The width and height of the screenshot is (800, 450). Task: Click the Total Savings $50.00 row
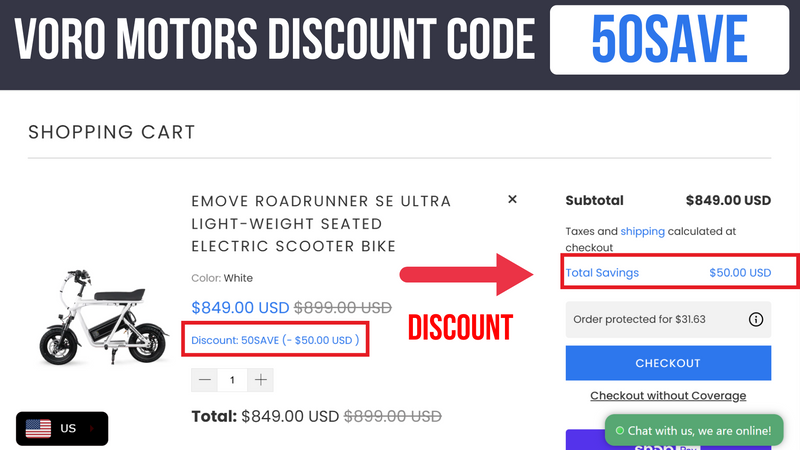tap(668, 272)
